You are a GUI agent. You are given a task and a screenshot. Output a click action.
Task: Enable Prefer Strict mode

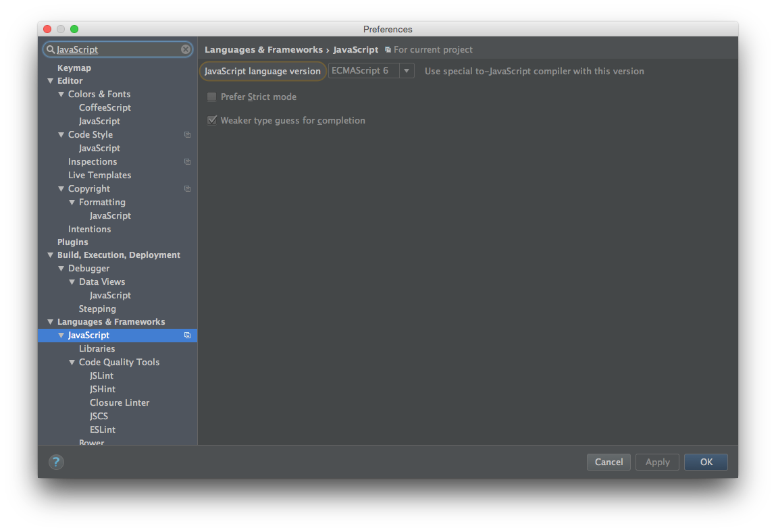coord(211,97)
